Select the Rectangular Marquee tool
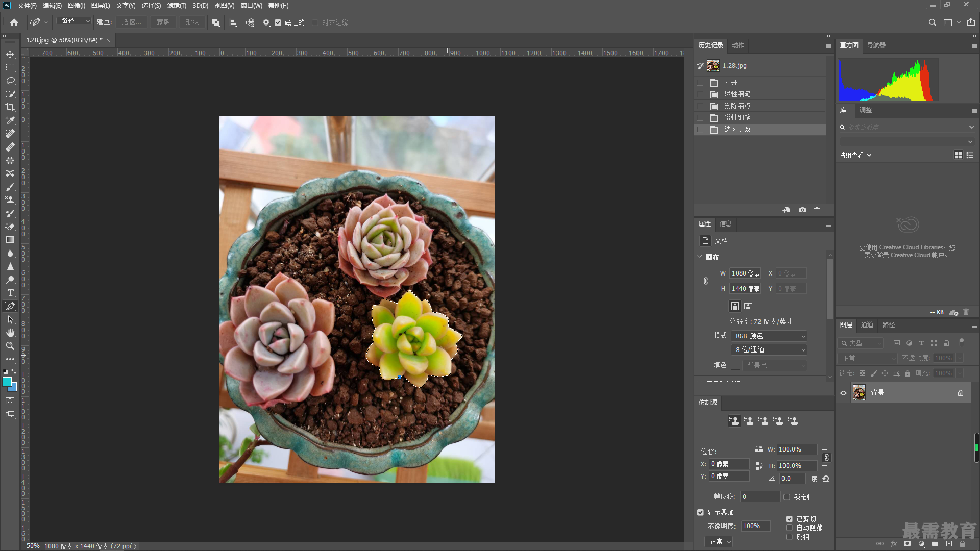 [x=10, y=67]
